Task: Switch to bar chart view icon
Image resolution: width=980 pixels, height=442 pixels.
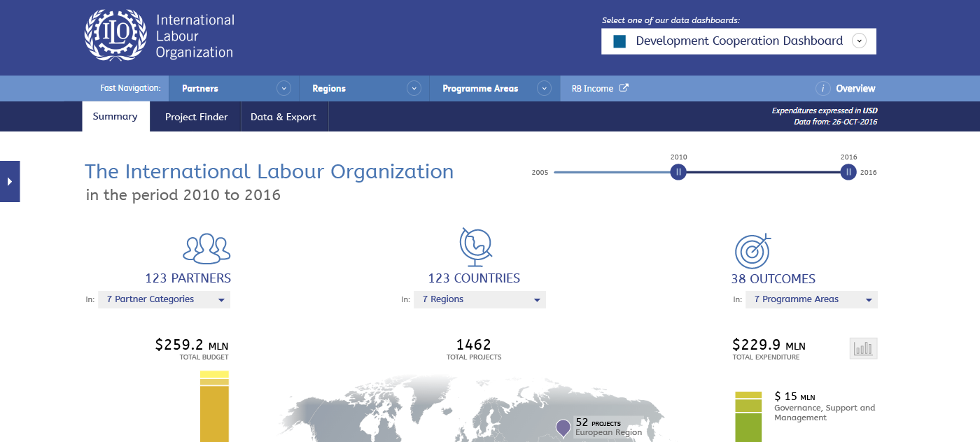Action: [x=864, y=348]
